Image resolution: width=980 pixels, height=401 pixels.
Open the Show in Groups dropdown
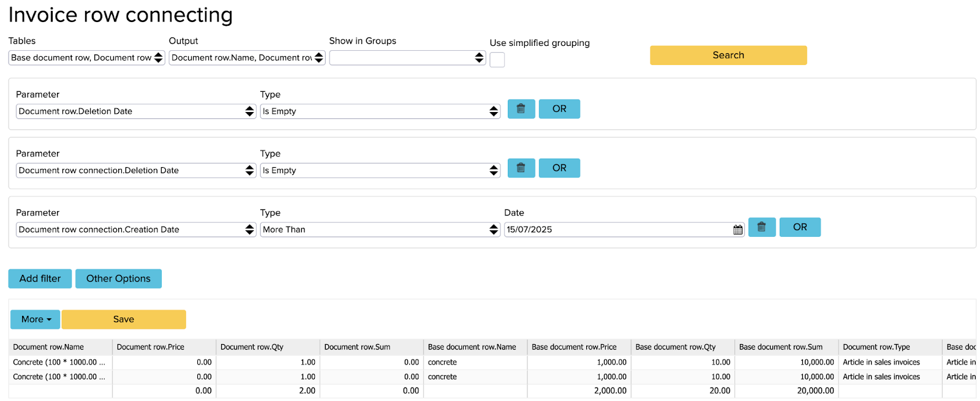[407, 58]
